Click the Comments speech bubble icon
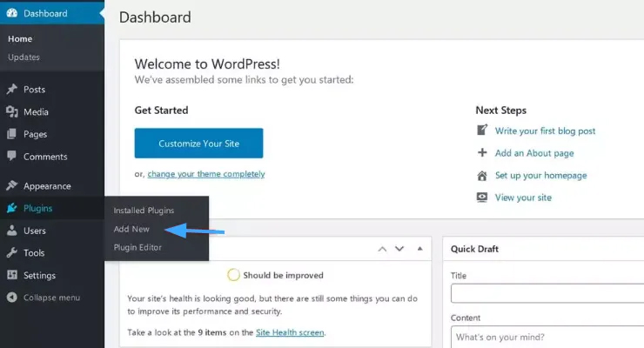 click(x=12, y=157)
